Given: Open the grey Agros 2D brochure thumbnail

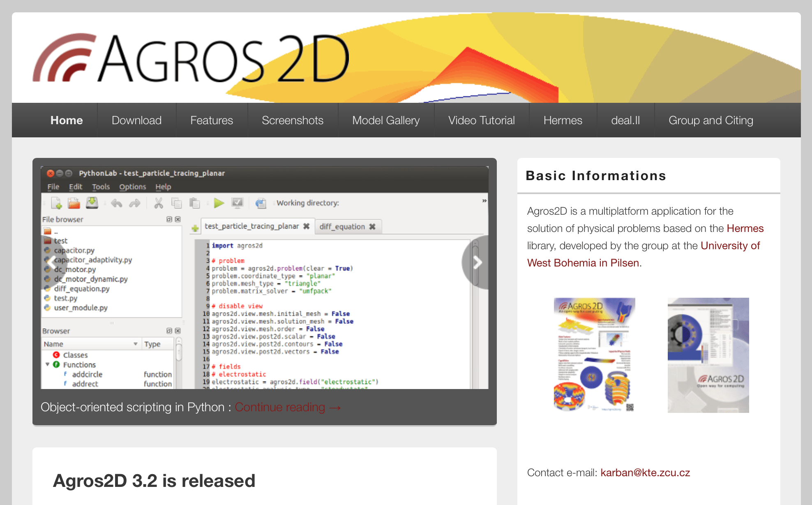Looking at the screenshot, I should pyautogui.click(x=708, y=355).
